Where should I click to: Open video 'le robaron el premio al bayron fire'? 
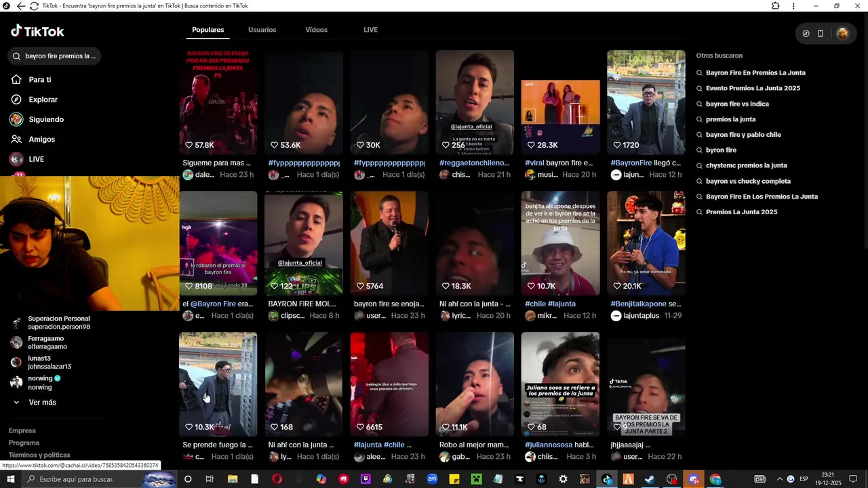(218, 243)
